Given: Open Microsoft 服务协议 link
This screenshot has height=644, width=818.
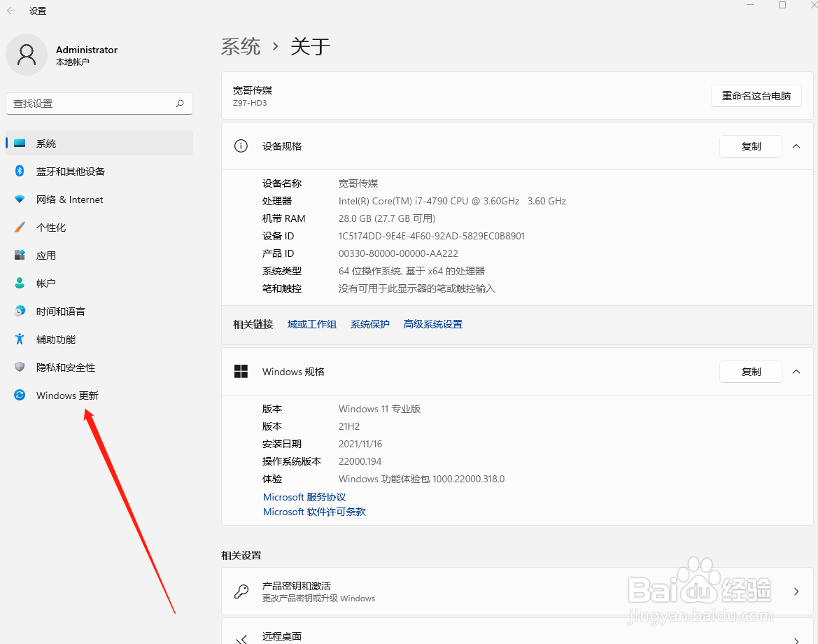Looking at the screenshot, I should tap(304, 497).
